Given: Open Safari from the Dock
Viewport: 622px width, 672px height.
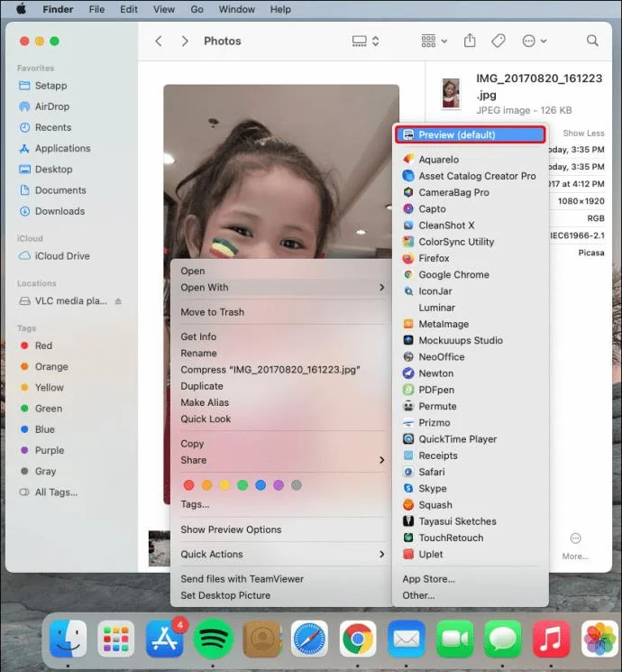Looking at the screenshot, I should point(309,639).
